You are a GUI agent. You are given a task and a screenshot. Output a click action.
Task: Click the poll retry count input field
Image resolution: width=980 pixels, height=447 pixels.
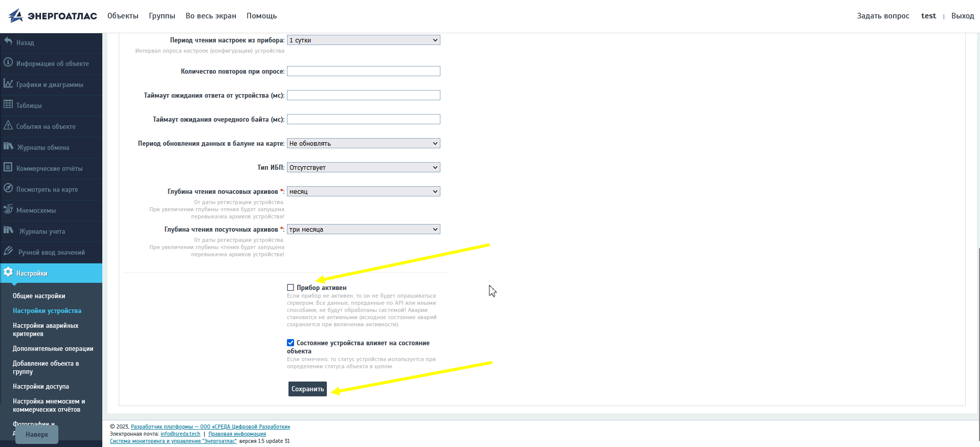click(363, 71)
